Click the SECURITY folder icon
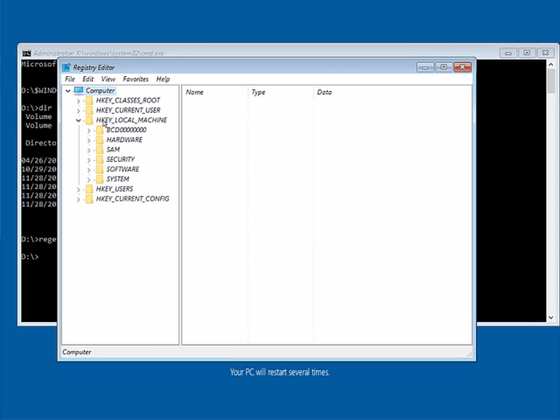Viewport: 560px width, 420px height. (100, 159)
